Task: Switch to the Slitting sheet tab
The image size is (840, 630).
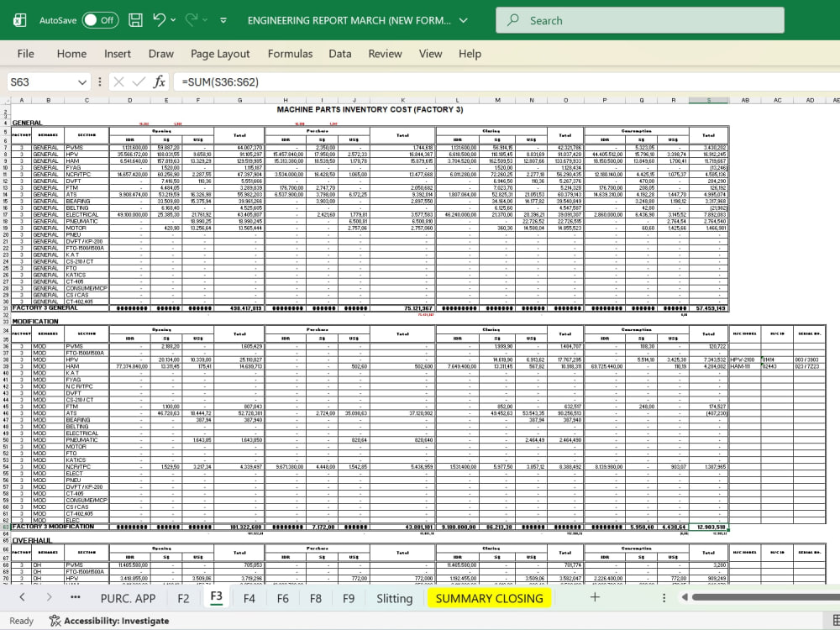Action: pos(394,598)
